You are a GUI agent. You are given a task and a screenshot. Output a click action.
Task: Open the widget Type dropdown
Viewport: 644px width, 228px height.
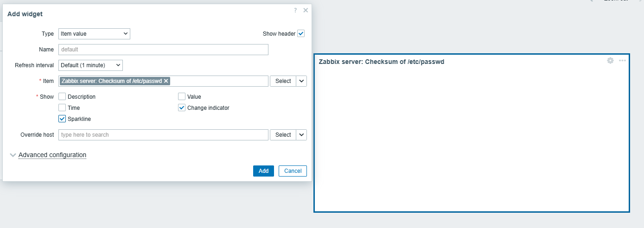[94, 34]
